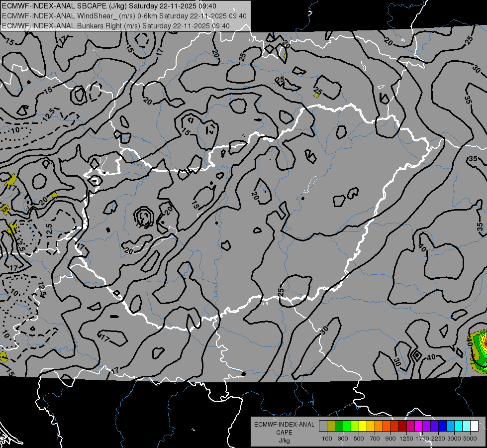
Task: Click the CAPE label in the legend box
Action: 284,433
